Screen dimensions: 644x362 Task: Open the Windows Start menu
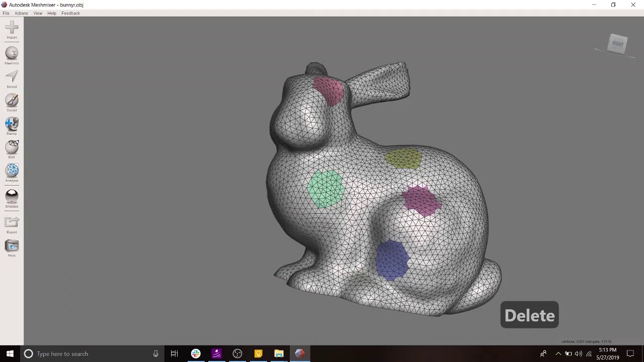(10, 354)
